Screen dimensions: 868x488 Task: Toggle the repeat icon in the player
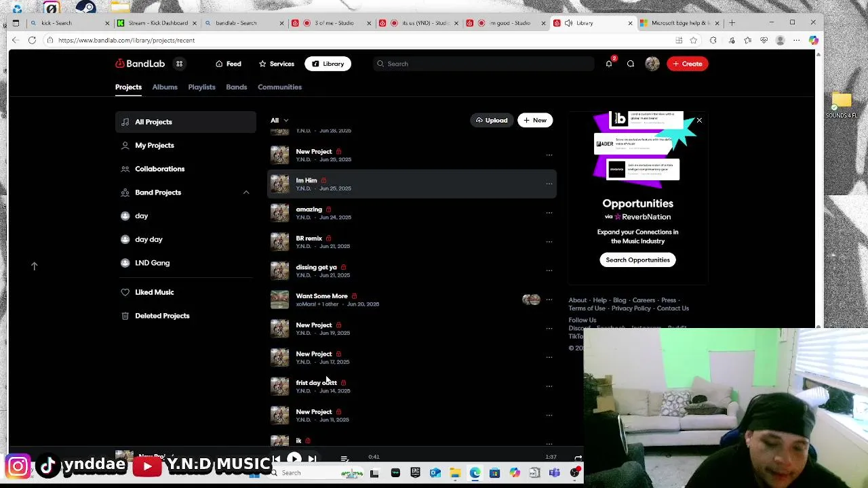pos(578,458)
